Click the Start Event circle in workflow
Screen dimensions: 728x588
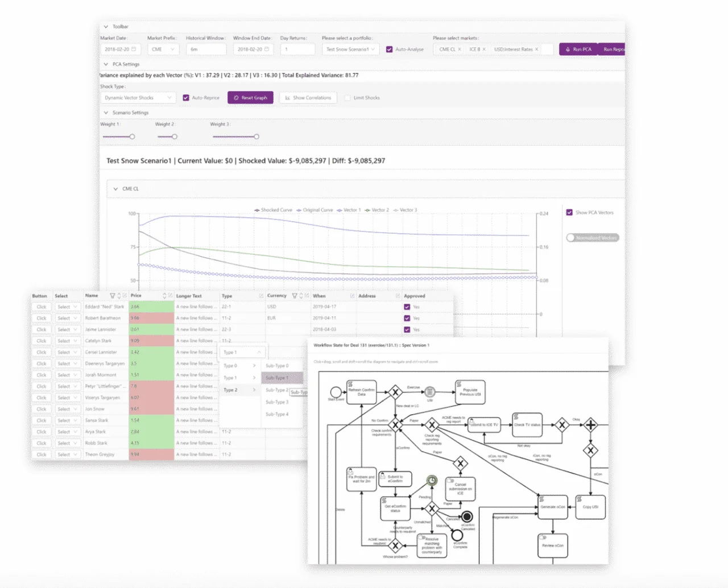click(336, 392)
